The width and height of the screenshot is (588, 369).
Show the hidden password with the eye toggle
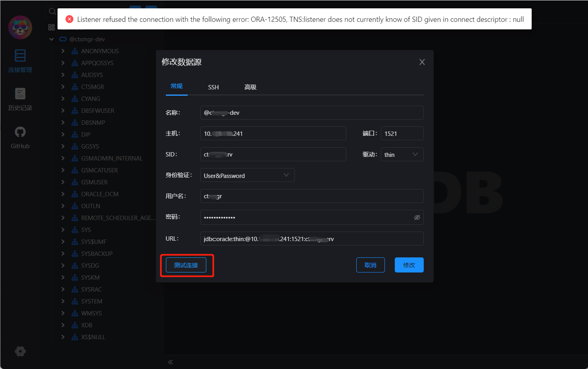click(x=417, y=217)
